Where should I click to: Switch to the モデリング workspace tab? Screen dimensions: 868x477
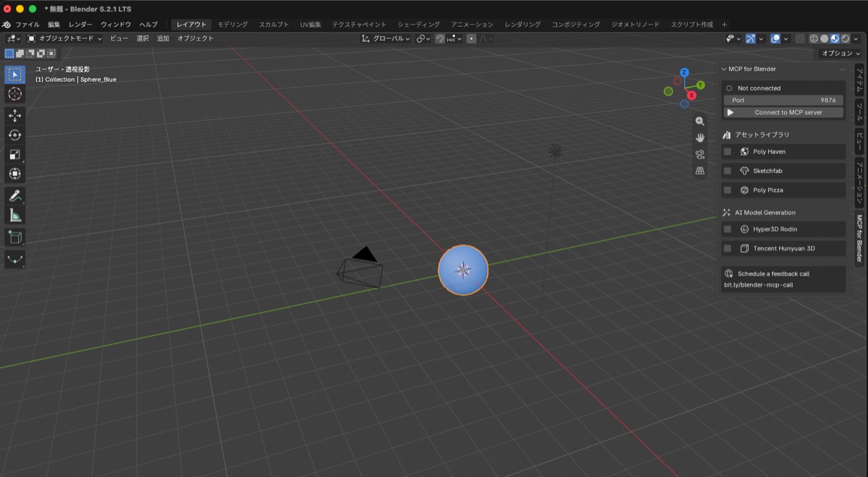click(x=232, y=24)
